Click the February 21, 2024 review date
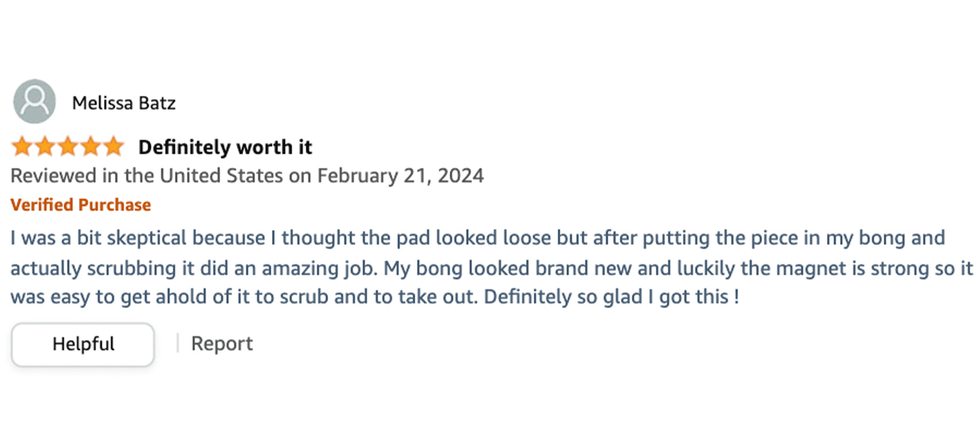980x440 pixels. pos(400,176)
